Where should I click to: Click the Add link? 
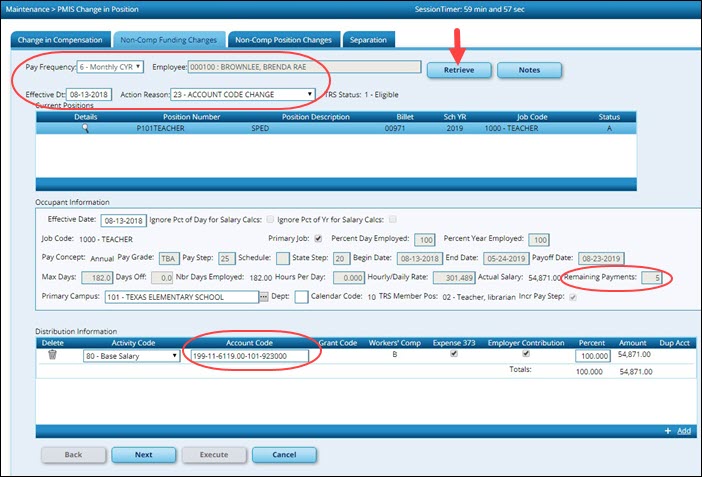coord(684,431)
